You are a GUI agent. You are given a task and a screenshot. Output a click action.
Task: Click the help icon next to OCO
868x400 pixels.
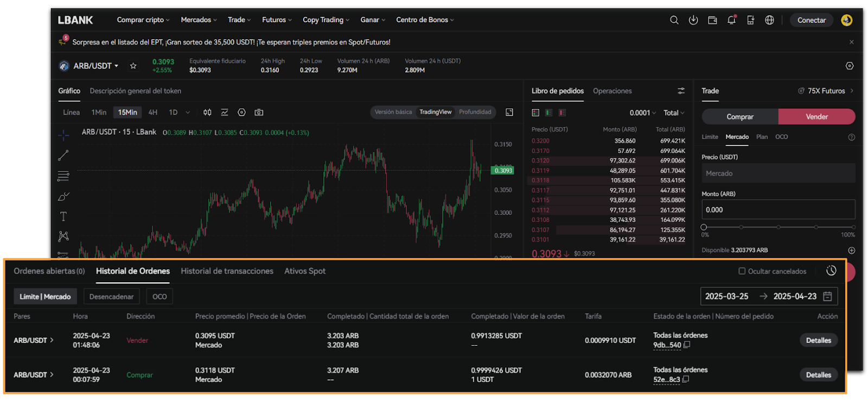(x=851, y=137)
